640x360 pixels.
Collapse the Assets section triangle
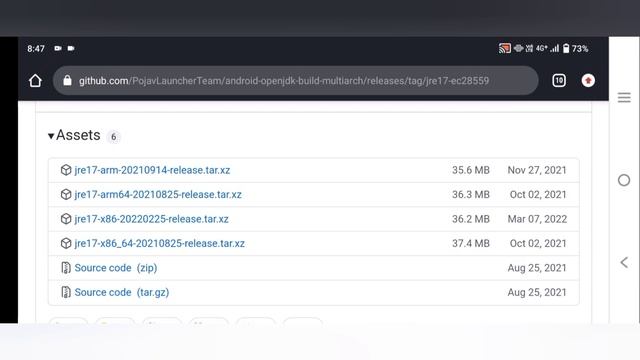tap(51, 136)
